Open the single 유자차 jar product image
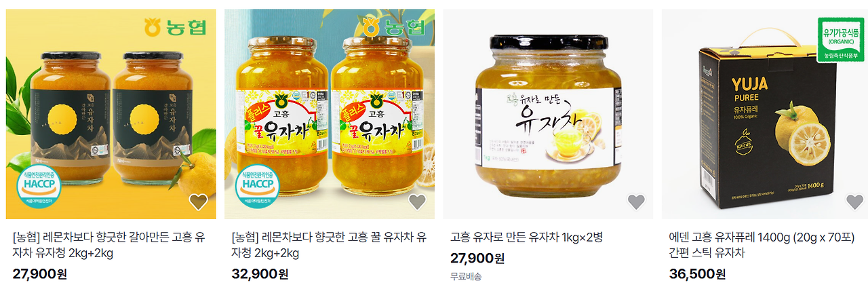The height and width of the screenshot is (287, 868). 549,114
